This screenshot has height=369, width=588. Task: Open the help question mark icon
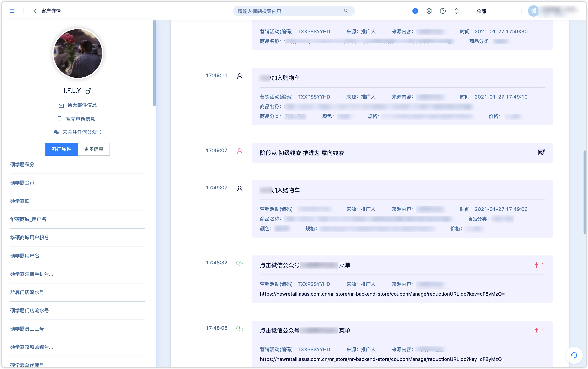point(443,11)
